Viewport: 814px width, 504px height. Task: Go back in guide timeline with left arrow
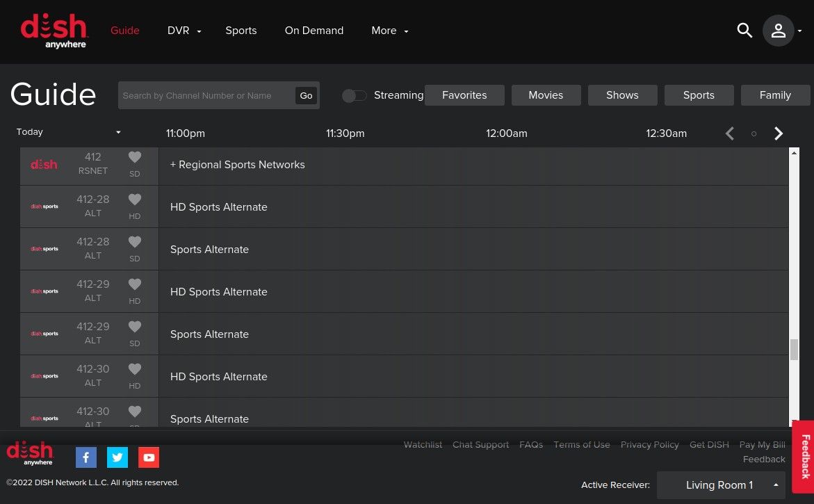(x=730, y=133)
